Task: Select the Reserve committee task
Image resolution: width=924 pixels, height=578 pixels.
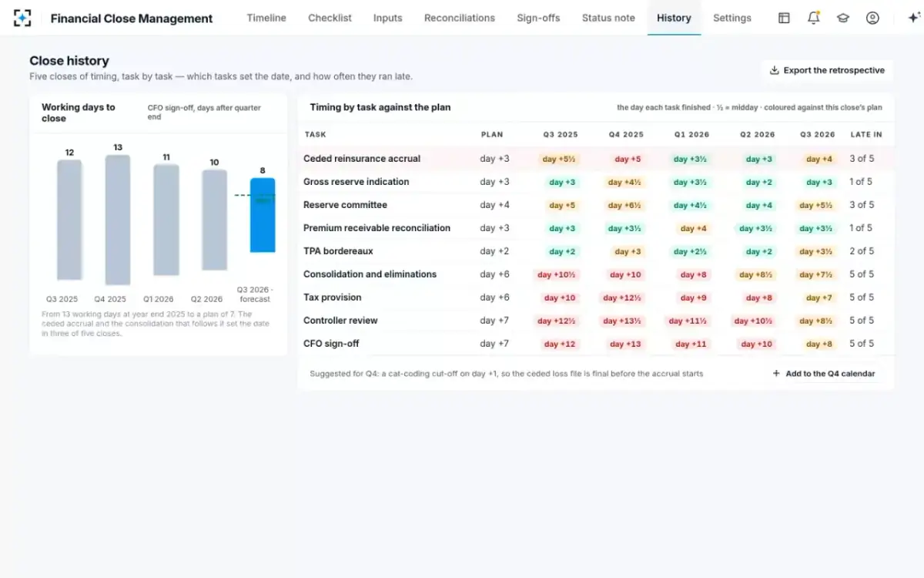Action: coord(345,205)
